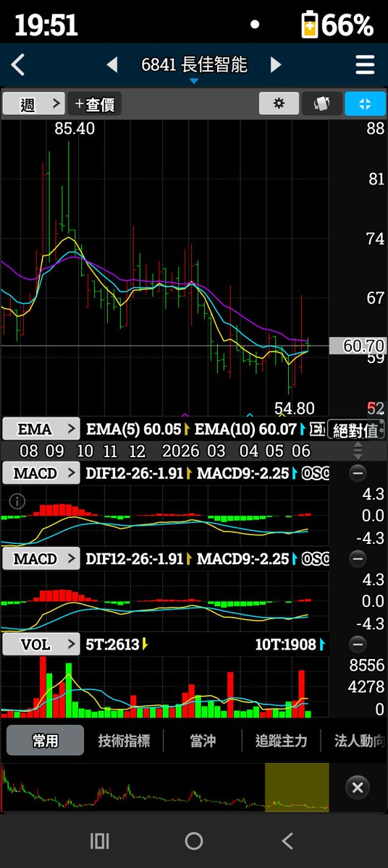Open the EMA indicator selector
Screen dimensions: 388x868
41,429
